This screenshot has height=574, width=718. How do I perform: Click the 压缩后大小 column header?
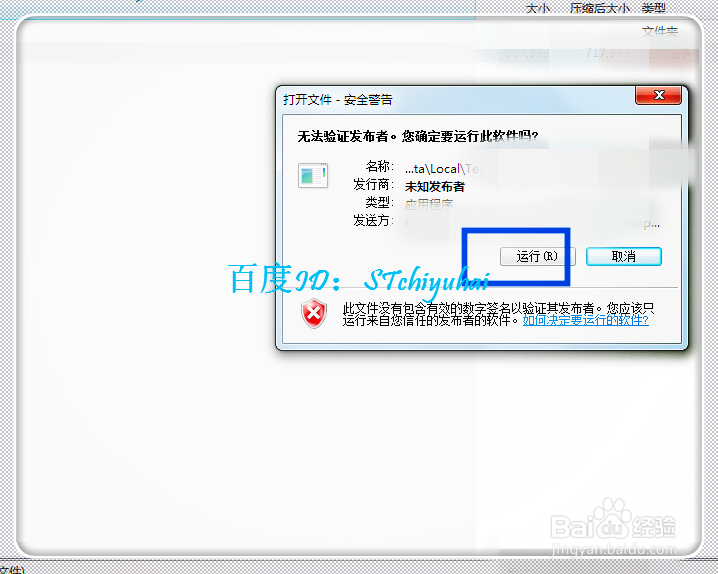point(599,8)
